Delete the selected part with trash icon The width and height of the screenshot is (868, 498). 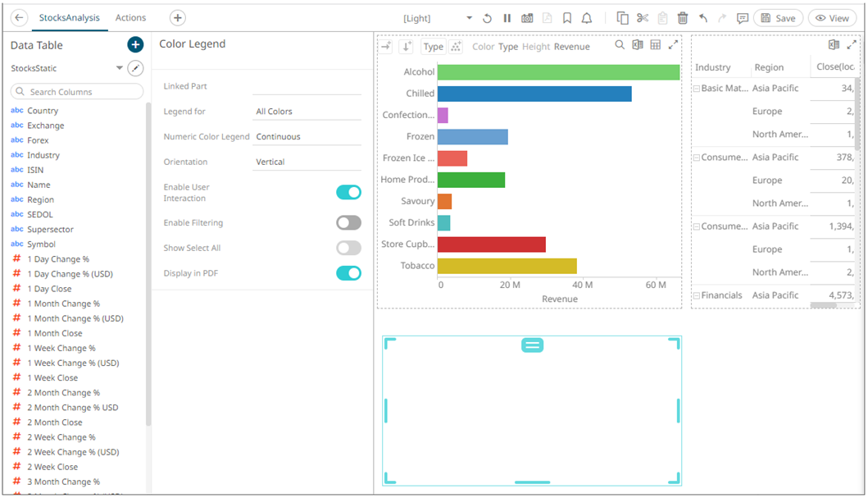pyautogui.click(x=683, y=18)
